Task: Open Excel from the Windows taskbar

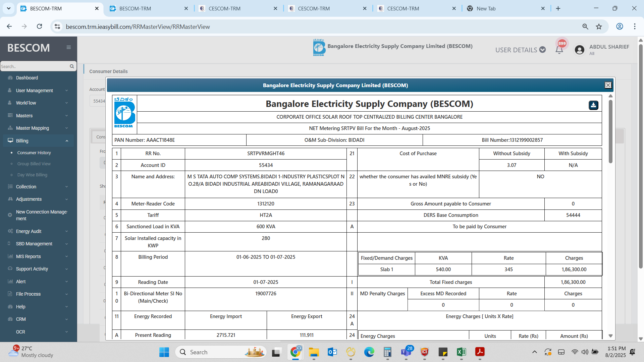Action: (461, 352)
